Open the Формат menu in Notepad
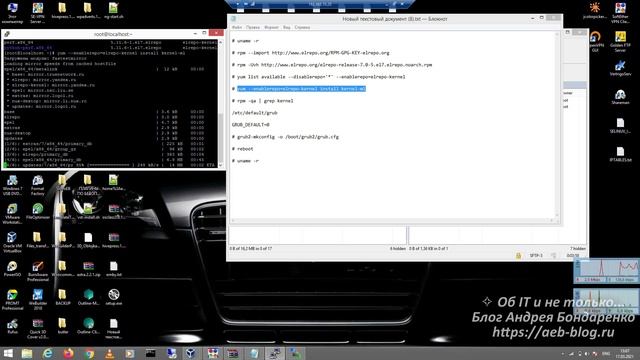The width and height of the screenshot is (640, 360). tap(271, 27)
